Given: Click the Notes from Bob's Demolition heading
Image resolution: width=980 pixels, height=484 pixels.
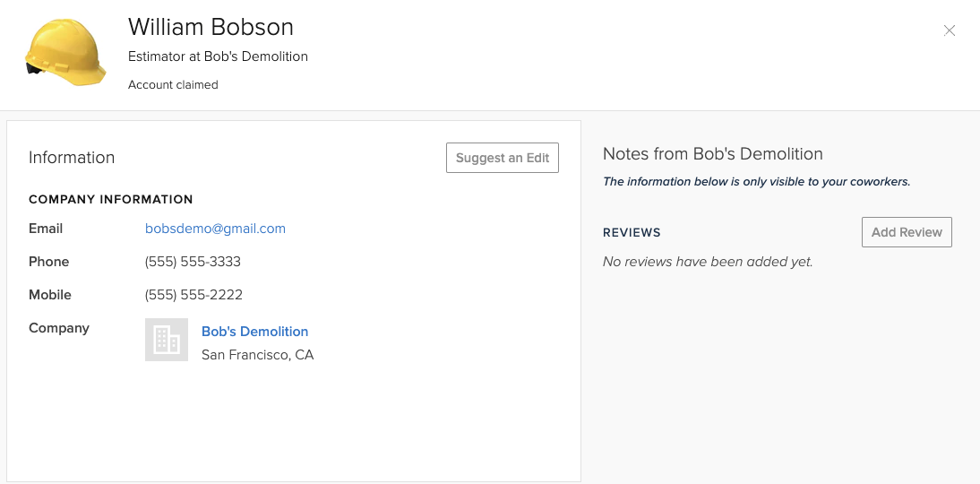Looking at the screenshot, I should [712, 154].
